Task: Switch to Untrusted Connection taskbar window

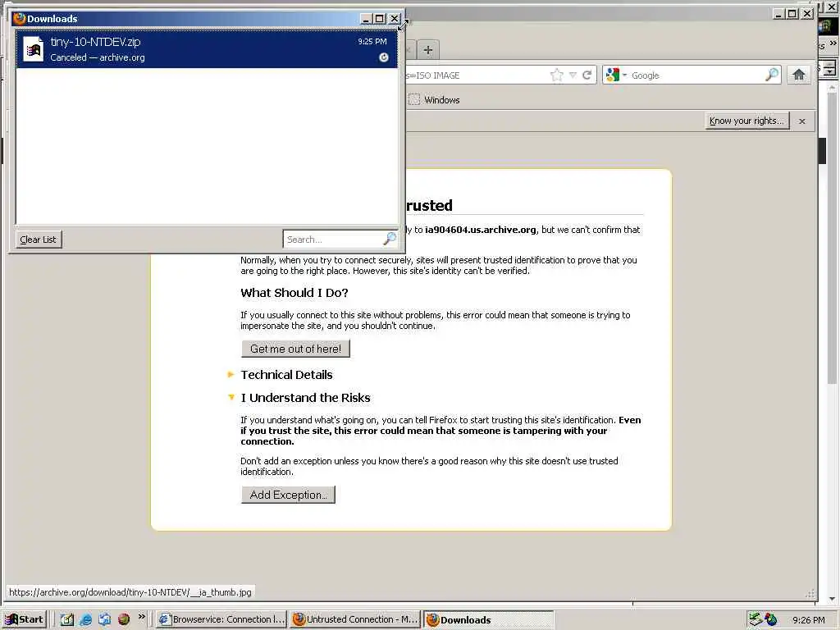Action: pyautogui.click(x=356, y=619)
